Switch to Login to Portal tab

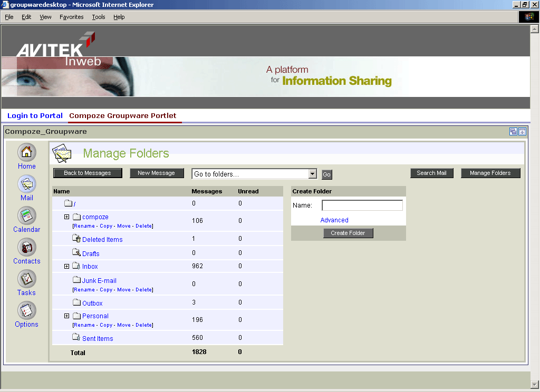(x=35, y=115)
